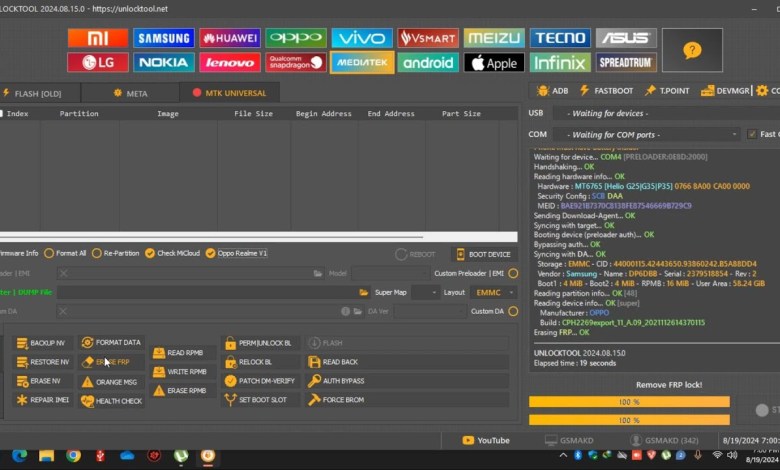Click the yellow help question mark icon
This screenshot has width=780, height=470.
point(691,50)
